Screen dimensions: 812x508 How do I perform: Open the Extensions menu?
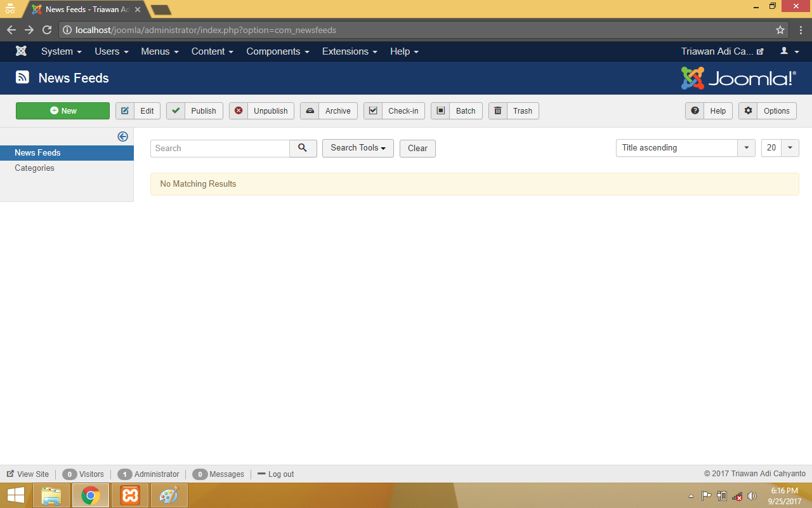(349, 51)
